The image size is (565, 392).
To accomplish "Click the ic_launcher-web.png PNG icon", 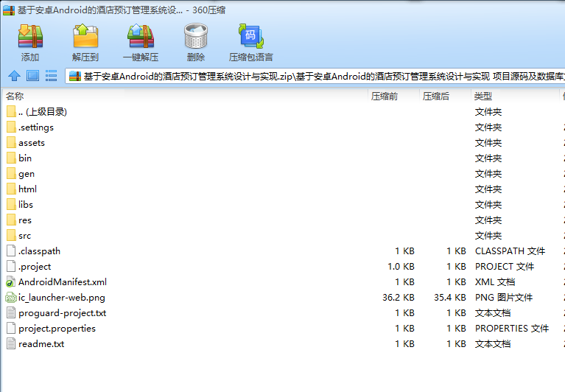I will click(x=11, y=297).
